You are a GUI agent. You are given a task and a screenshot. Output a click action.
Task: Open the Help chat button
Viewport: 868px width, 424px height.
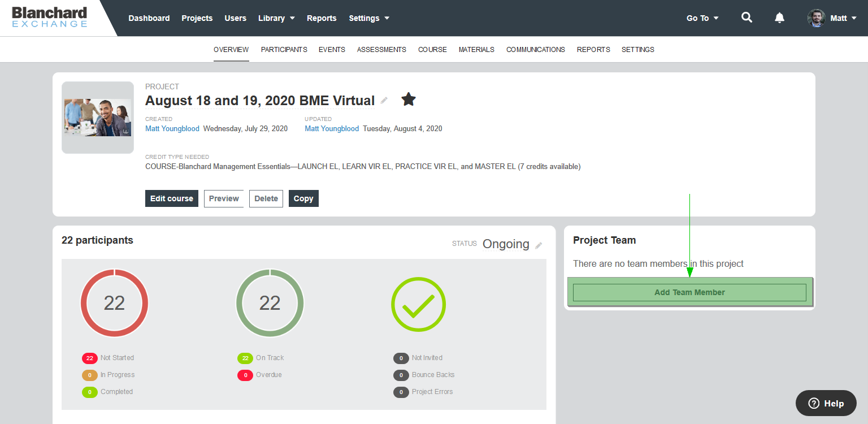click(826, 403)
